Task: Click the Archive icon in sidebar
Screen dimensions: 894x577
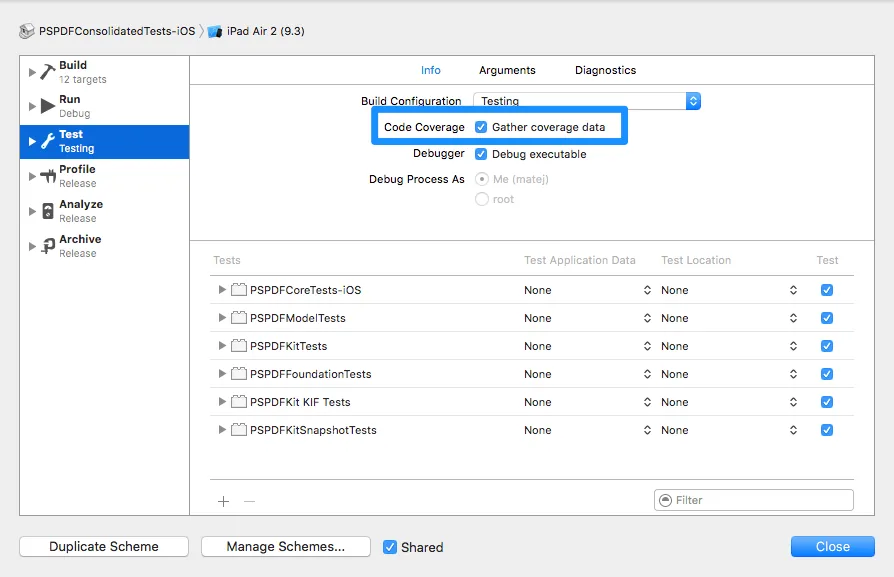Action: pyautogui.click(x=48, y=246)
